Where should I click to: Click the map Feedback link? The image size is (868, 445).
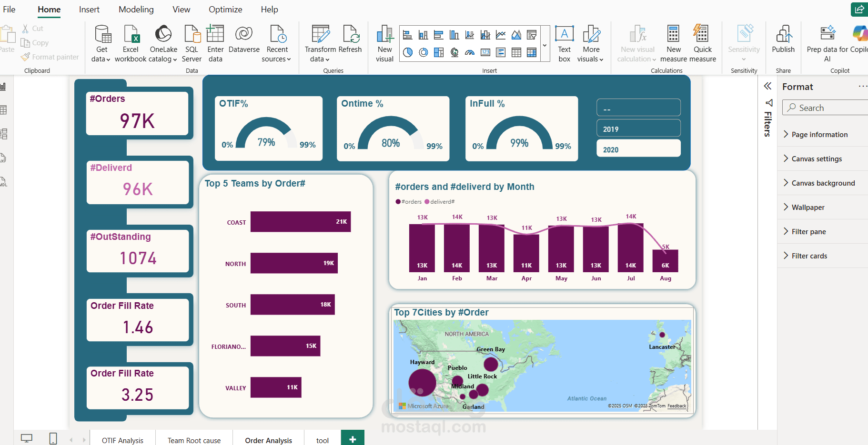pos(677,406)
